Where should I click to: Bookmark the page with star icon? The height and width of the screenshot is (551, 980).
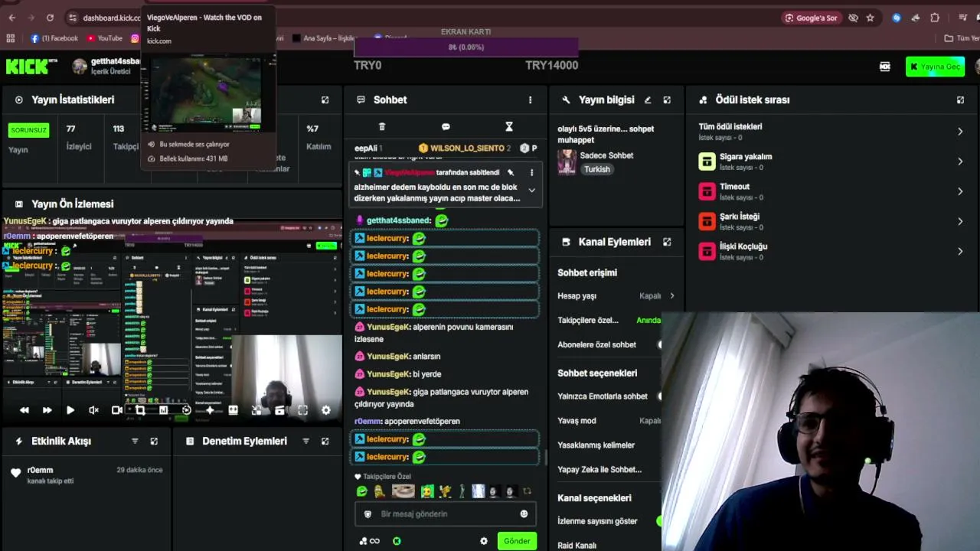click(870, 18)
